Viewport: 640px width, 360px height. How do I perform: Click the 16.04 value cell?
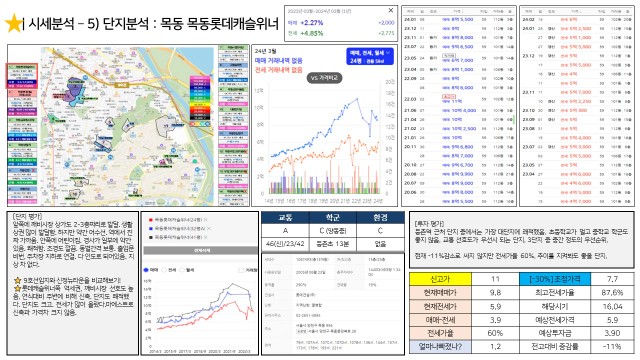click(612, 306)
